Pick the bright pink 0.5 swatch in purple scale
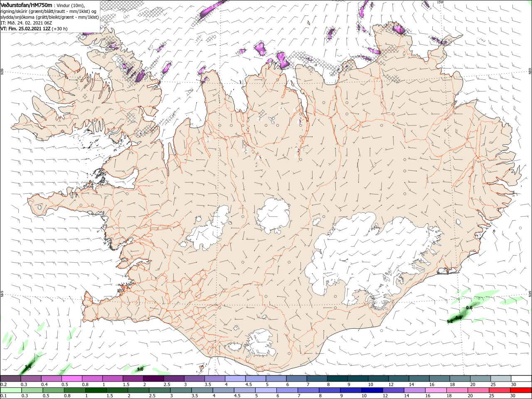Image resolution: width=532 pixels, height=399 pixels. click(71, 379)
